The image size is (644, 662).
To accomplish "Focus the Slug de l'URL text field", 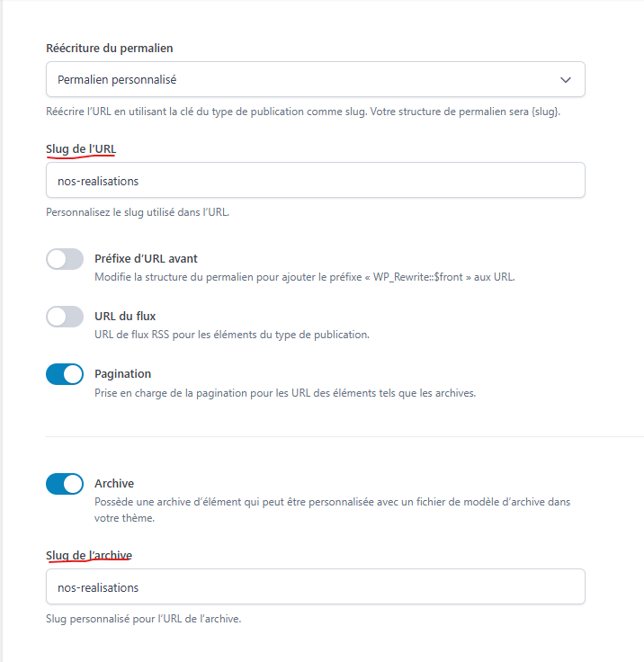I will click(x=316, y=180).
